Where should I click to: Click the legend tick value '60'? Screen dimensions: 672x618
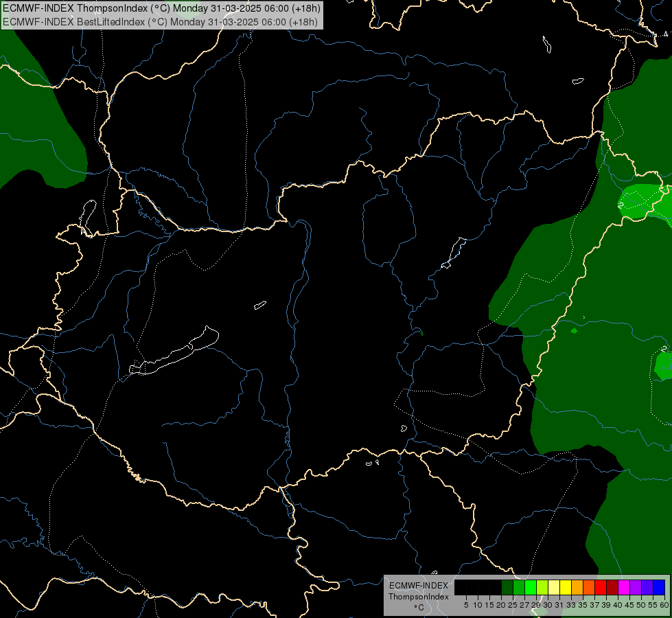pyautogui.click(x=664, y=605)
